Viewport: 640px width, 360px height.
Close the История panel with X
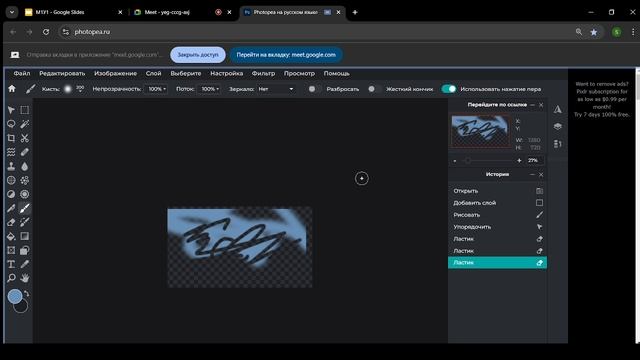point(541,174)
